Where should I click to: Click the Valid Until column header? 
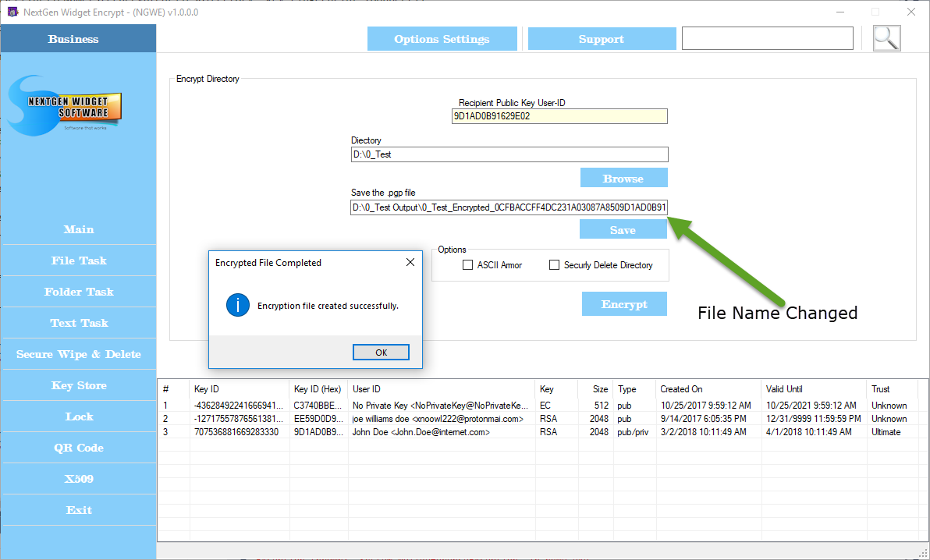[814, 389]
